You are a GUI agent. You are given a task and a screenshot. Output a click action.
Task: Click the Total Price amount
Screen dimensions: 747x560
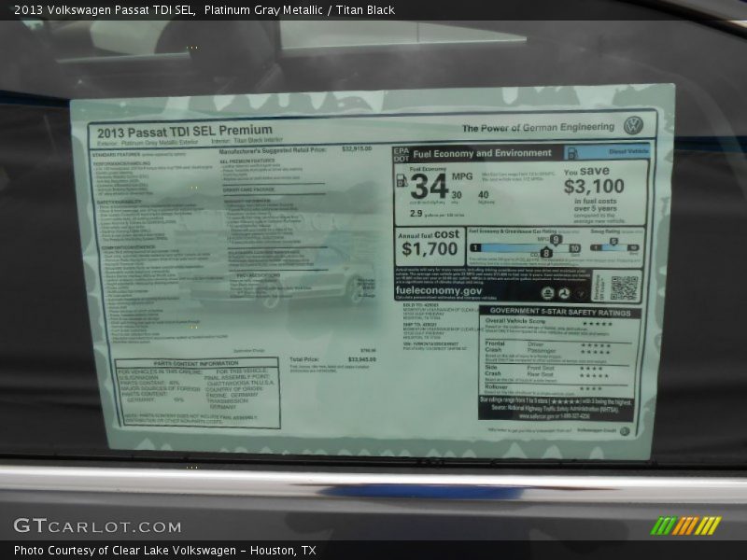coord(361,359)
